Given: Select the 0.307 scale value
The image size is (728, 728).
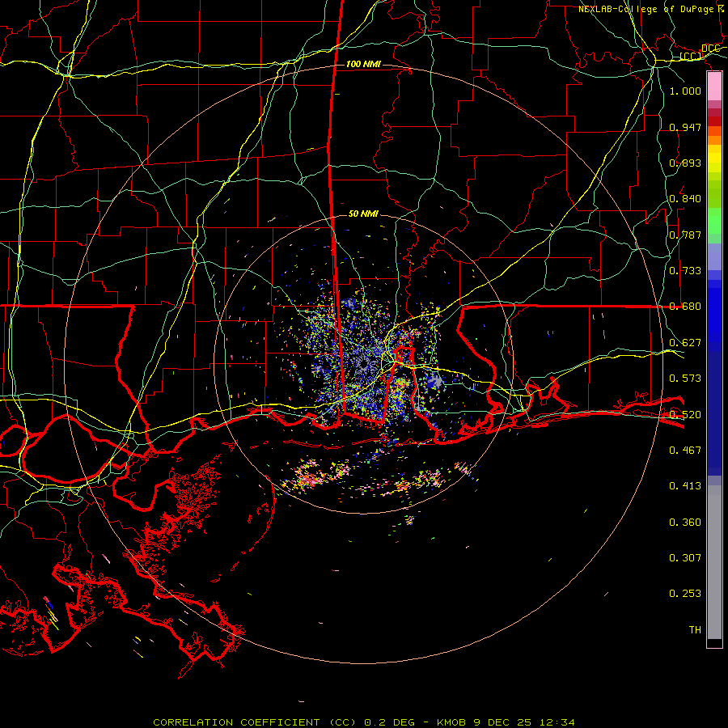Looking at the screenshot, I should [685, 558].
